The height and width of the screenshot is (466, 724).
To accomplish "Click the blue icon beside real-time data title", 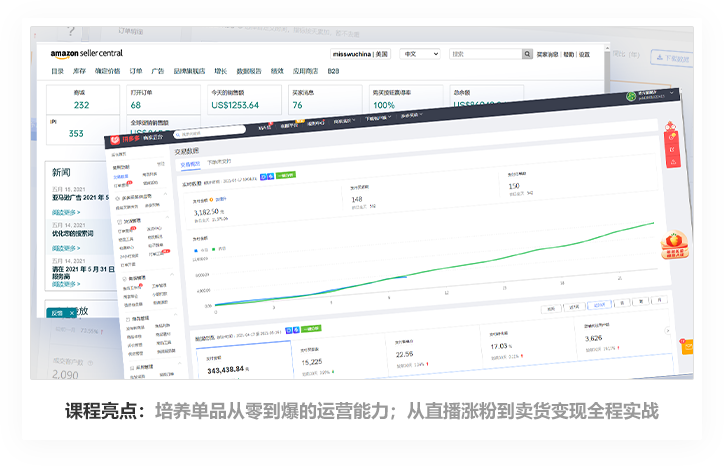I will click(x=264, y=174).
